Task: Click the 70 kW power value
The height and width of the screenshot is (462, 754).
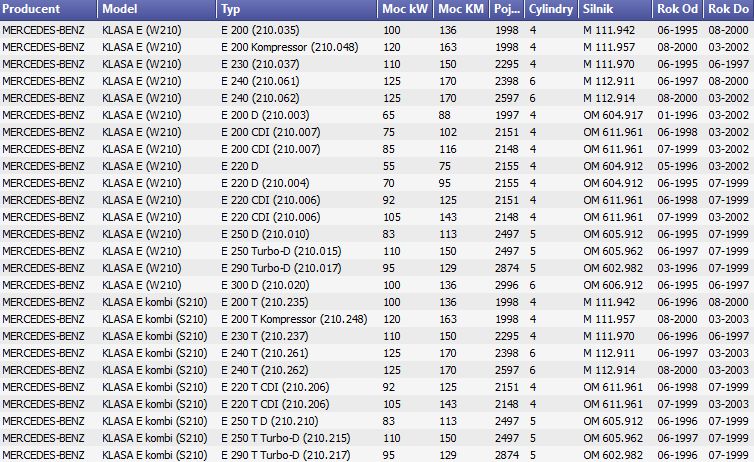Action: [x=389, y=183]
